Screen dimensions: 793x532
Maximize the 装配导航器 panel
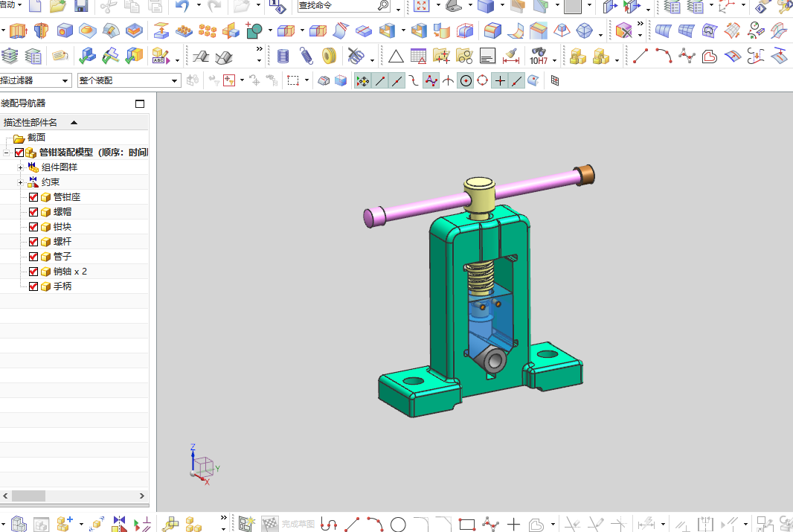[x=140, y=103]
